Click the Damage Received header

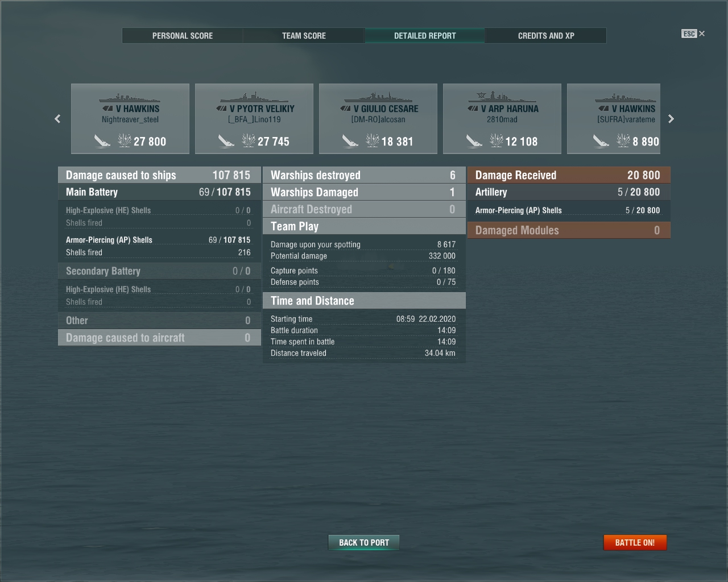pos(569,175)
